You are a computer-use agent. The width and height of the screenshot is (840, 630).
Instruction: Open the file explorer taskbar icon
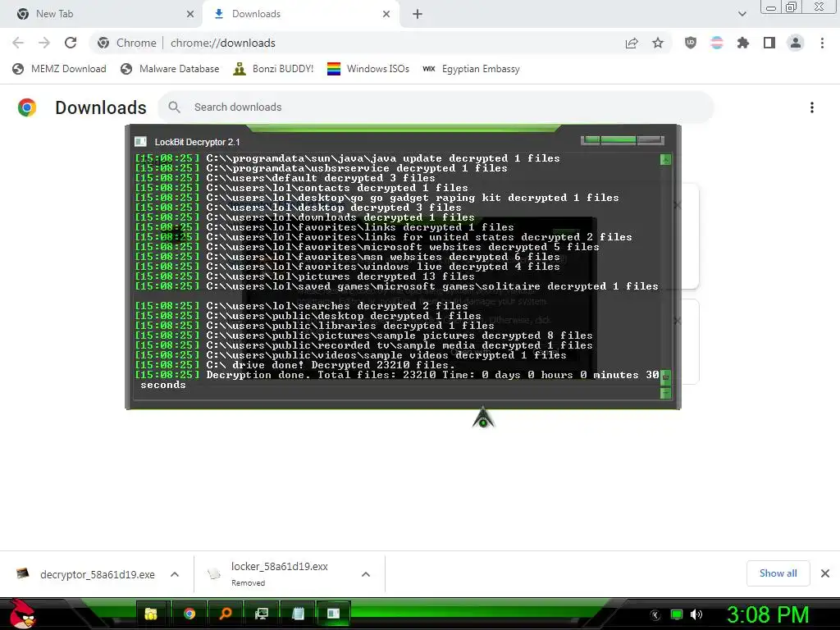click(x=152, y=614)
